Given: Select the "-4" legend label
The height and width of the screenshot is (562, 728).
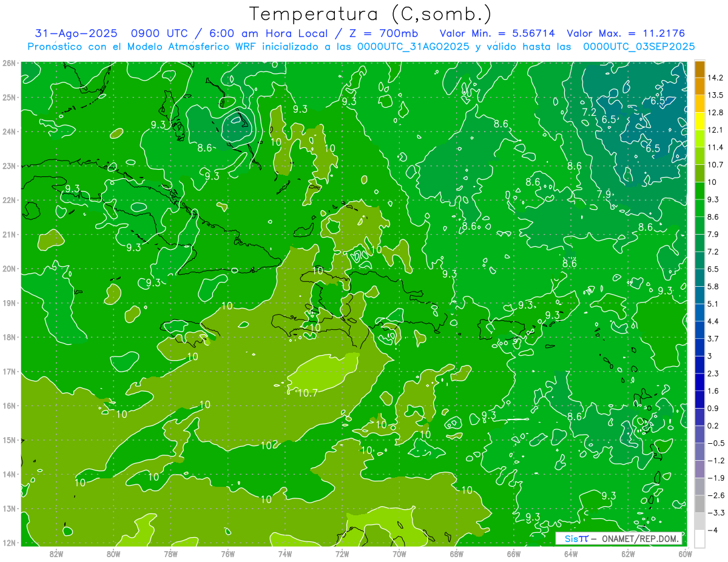Looking at the screenshot, I should point(712,530).
